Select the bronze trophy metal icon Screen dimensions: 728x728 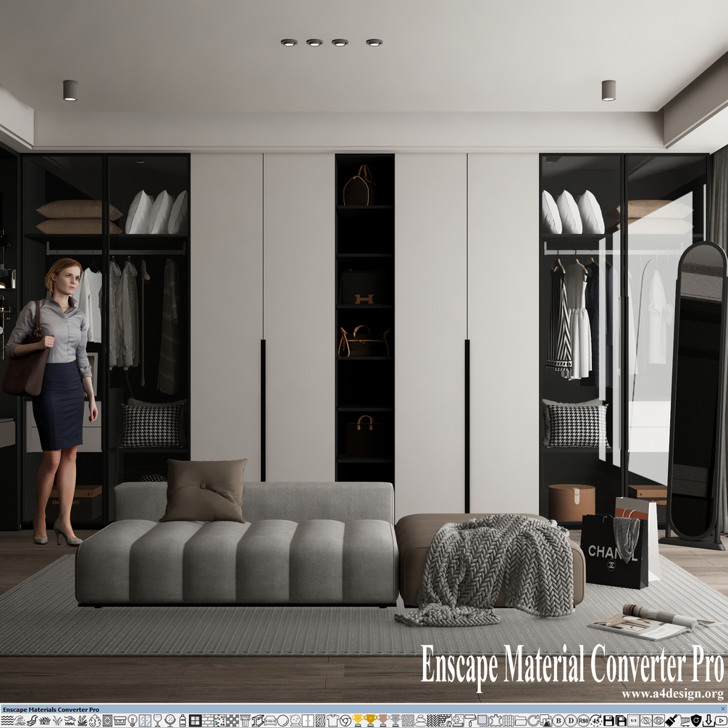[x=382, y=721]
